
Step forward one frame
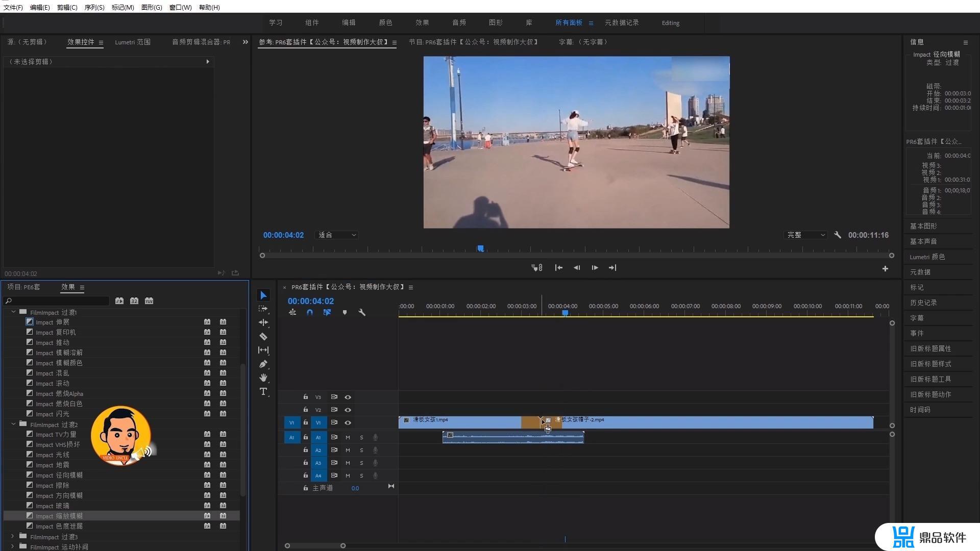click(x=595, y=268)
